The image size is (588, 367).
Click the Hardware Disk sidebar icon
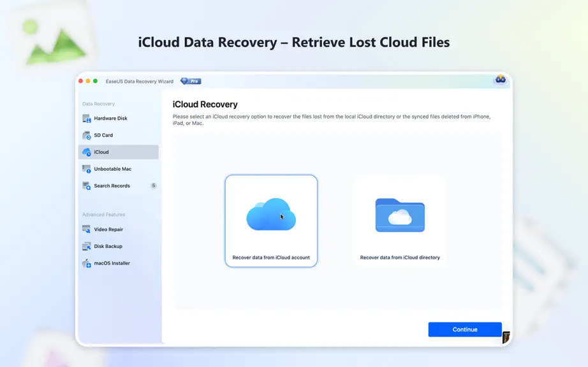pyautogui.click(x=87, y=119)
